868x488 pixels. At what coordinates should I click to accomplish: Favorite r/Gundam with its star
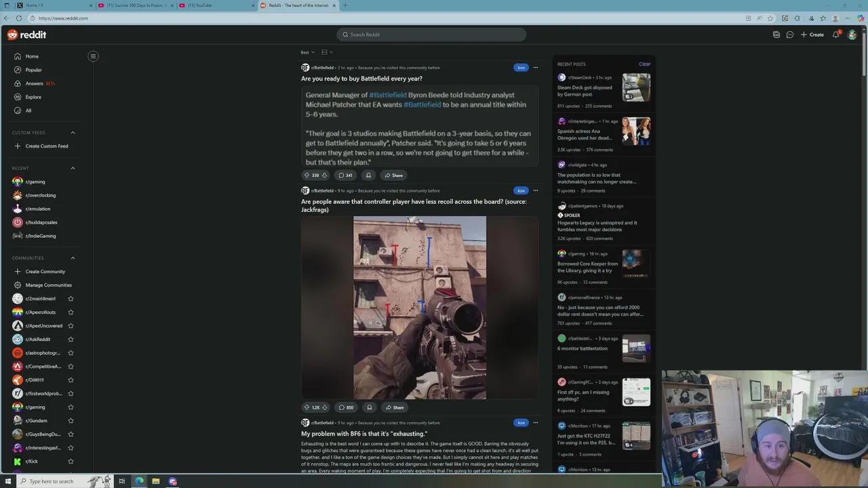click(71, 421)
